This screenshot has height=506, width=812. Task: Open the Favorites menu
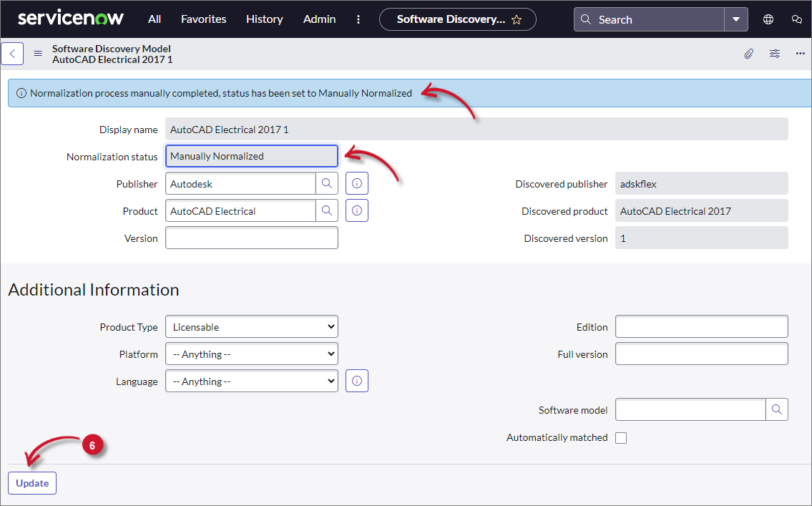point(203,19)
